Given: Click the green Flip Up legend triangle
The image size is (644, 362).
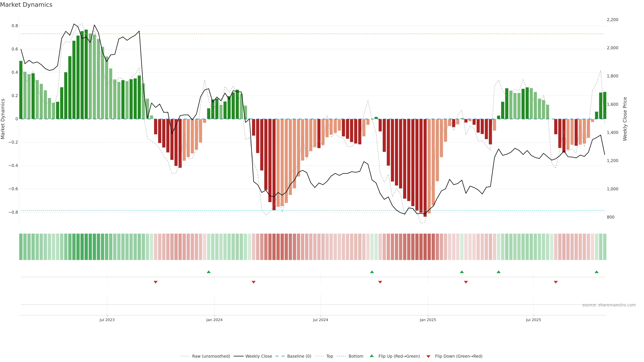Looking at the screenshot, I should tap(372, 356).
